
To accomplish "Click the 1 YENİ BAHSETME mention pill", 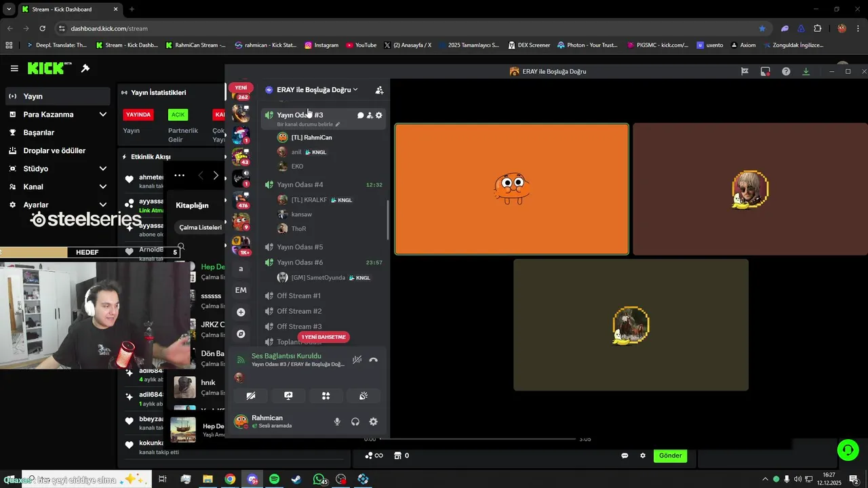I will [x=323, y=337].
